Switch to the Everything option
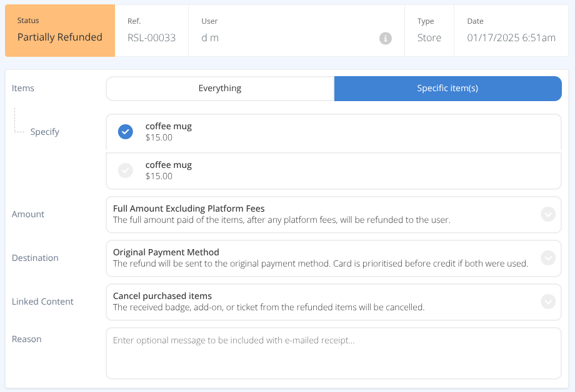 pyautogui.click(x=220, y=88)
